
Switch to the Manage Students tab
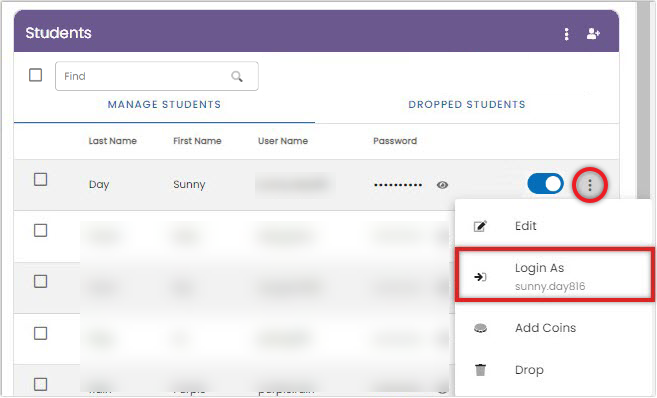164,105
